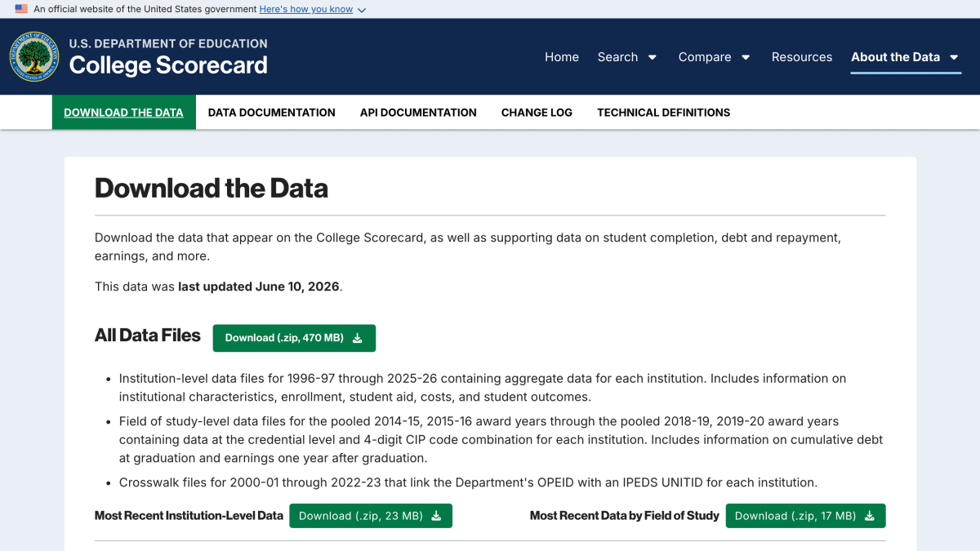
Task: Select the Download the Data tab
Action: 123,113
